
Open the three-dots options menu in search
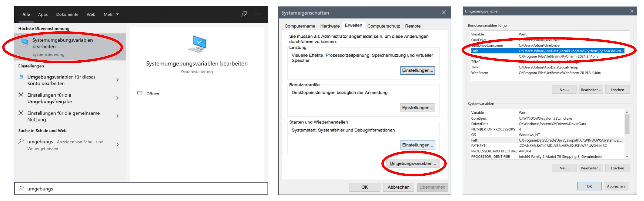click(257, 14)
